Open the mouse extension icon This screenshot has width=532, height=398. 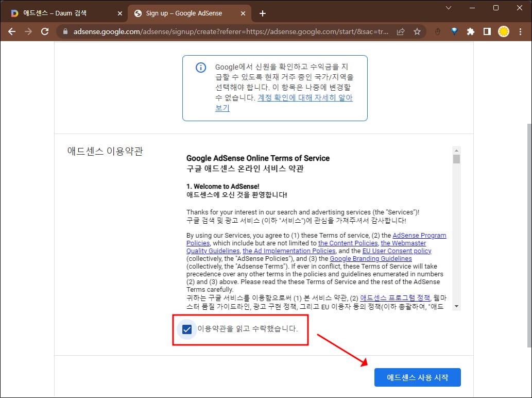pos(438,31)
